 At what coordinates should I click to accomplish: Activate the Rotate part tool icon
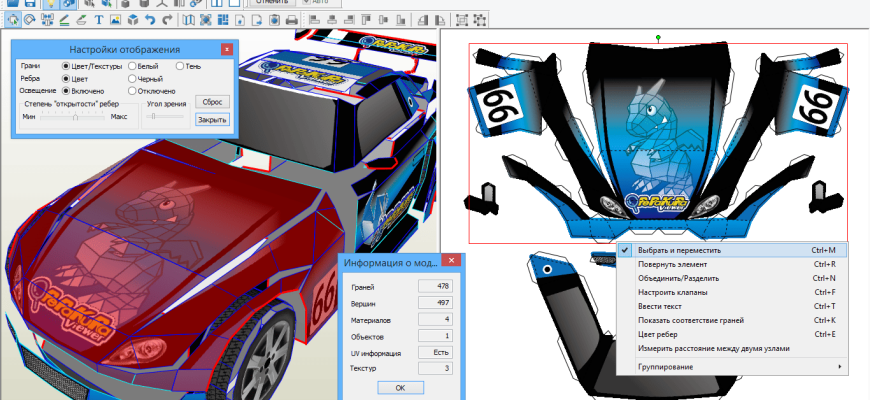(29, 20)
